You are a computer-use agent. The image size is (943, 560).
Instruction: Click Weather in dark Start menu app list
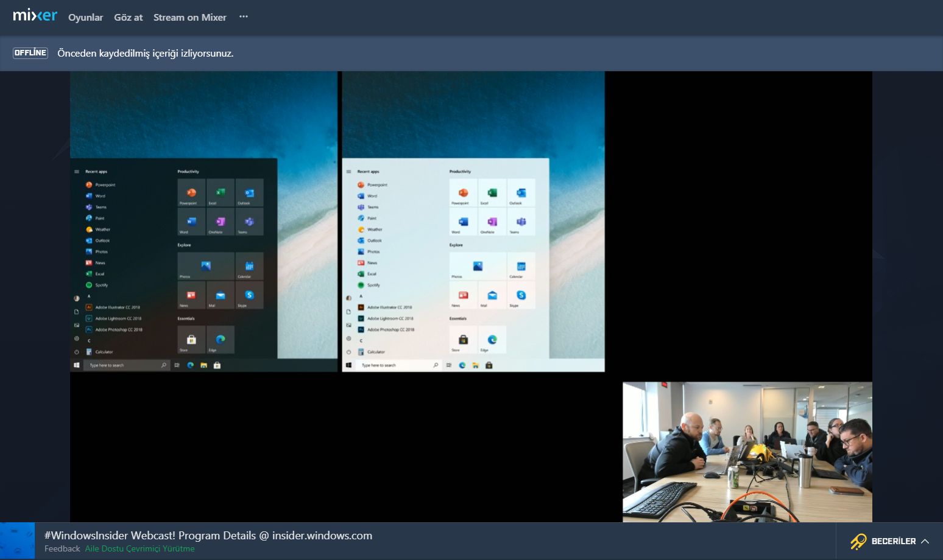(x=98, y=229)
